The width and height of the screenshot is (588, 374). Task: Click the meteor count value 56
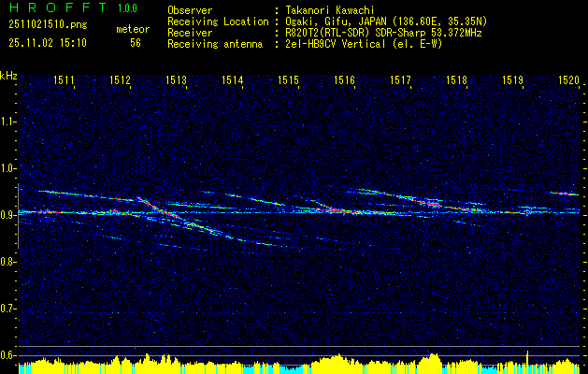[x=136, y=43]
